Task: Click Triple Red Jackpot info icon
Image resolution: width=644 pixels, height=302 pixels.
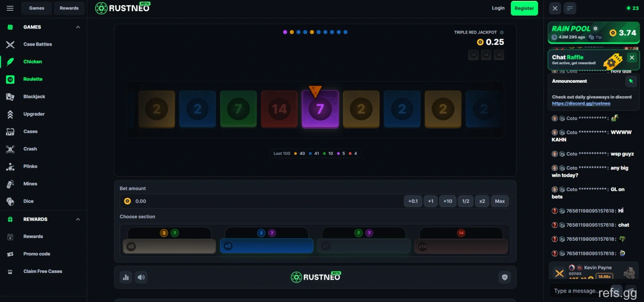Action: coord(502,32)
